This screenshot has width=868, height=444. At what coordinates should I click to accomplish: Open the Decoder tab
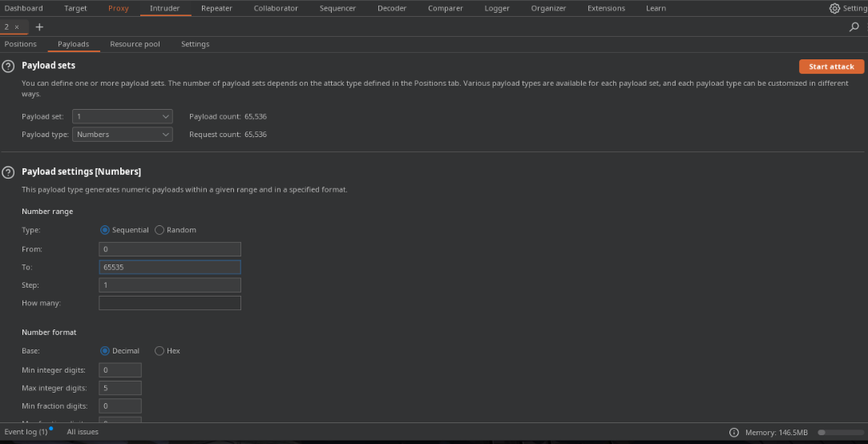click(392, 8)
